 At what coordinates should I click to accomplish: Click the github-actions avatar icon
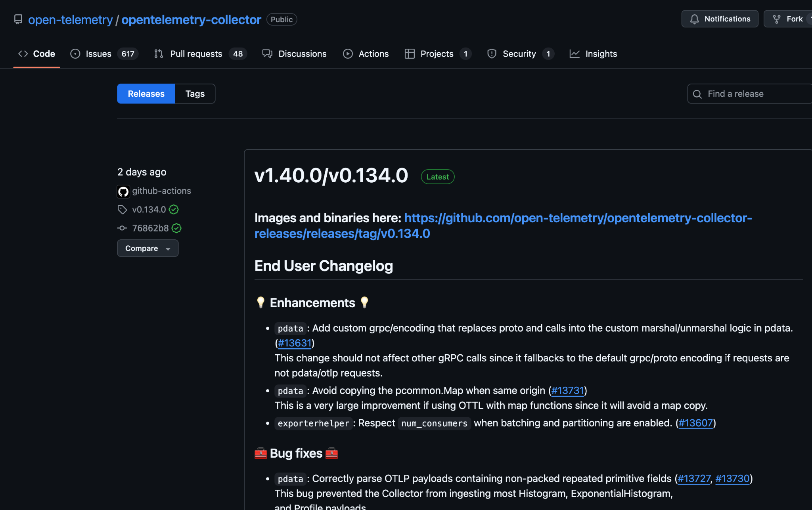(123, 191)
